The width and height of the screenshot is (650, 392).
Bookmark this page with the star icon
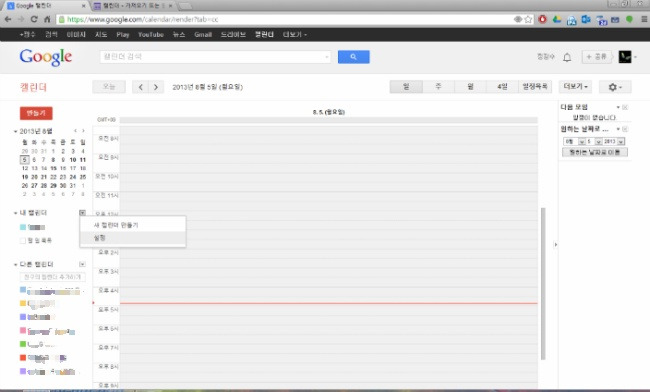[x=528, y=19]
